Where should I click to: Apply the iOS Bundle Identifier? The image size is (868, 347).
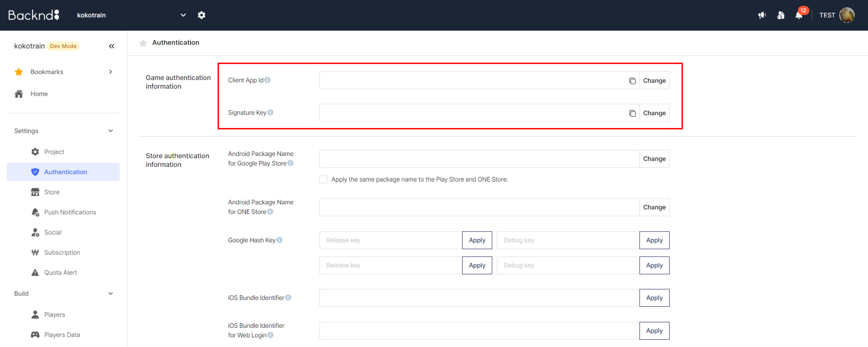coord(654,298)
